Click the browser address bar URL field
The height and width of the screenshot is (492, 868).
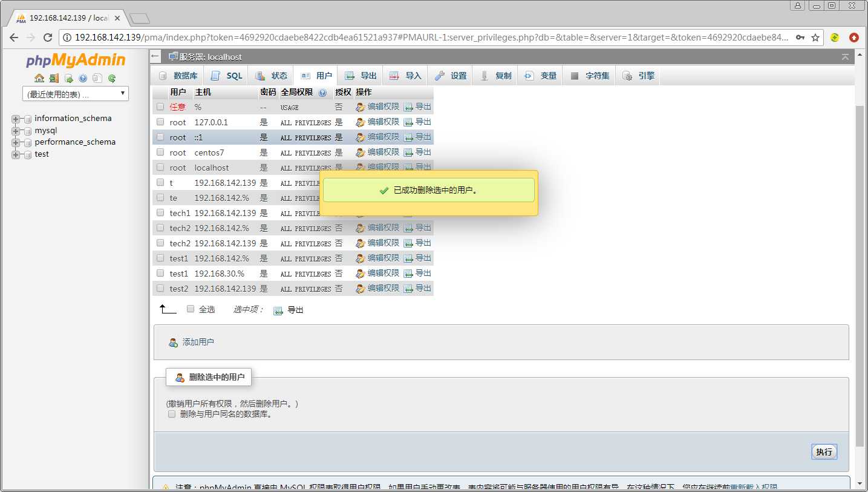(x=431, y=38)
